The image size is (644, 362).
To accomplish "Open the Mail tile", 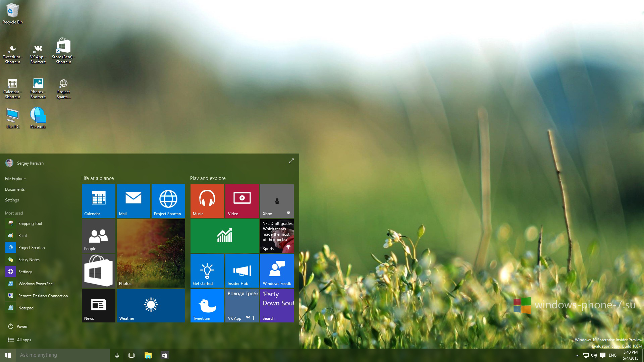I will click(x=133, y=201).
